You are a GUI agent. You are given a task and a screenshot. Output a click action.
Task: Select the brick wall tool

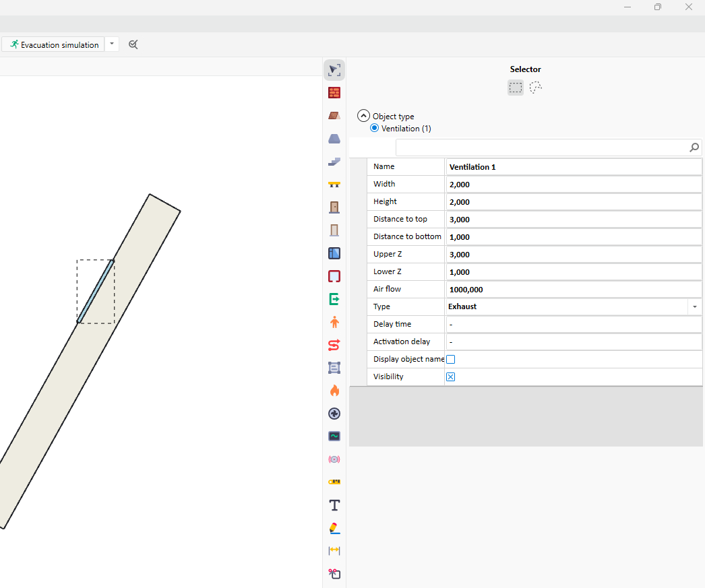334,93
